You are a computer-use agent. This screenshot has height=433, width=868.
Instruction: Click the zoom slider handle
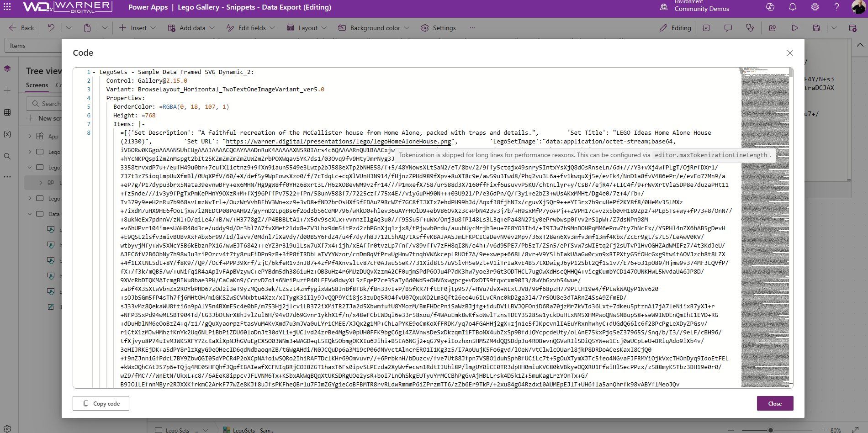coord(771,430)
